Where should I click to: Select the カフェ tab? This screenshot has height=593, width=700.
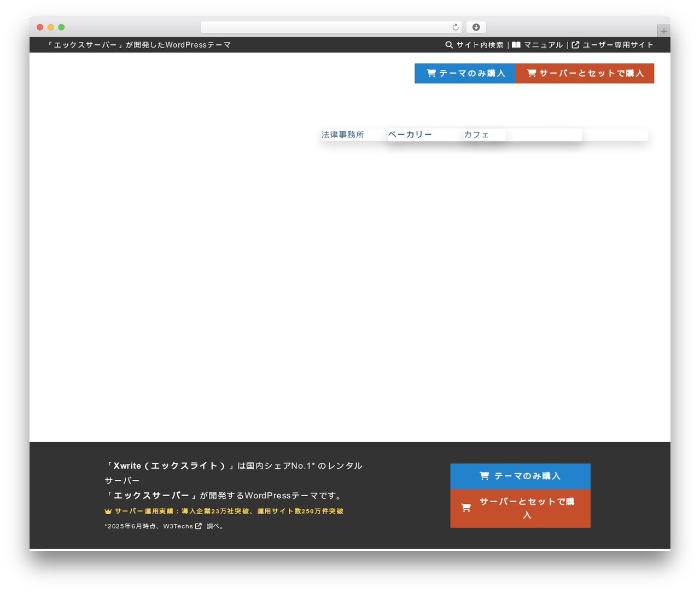coord(476,135)
